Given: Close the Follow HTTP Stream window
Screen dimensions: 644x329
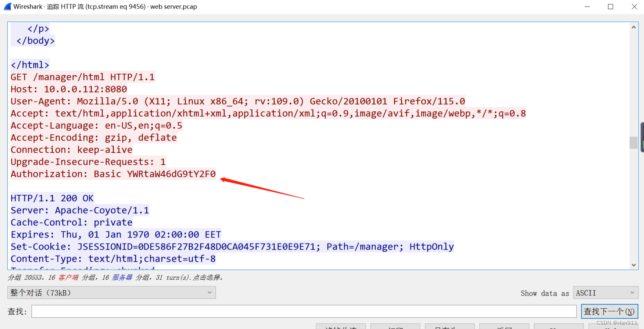Looking at the screenshot, I should [634, 6].
